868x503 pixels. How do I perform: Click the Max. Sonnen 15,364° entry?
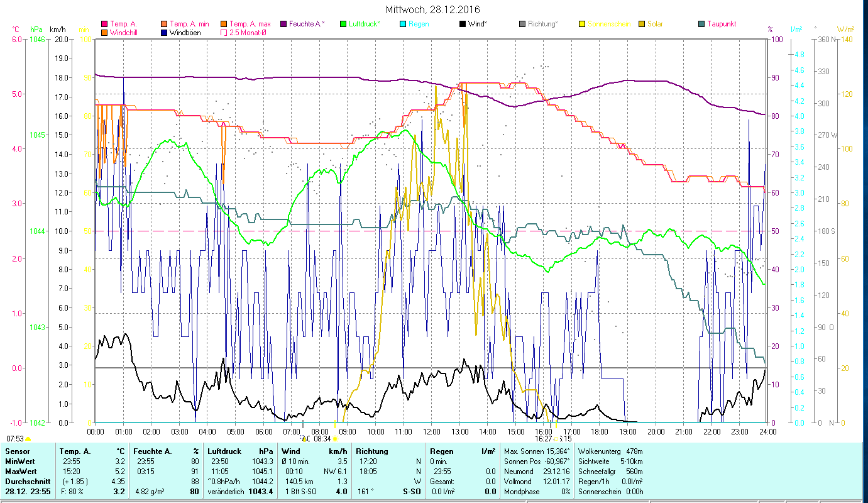537,451
